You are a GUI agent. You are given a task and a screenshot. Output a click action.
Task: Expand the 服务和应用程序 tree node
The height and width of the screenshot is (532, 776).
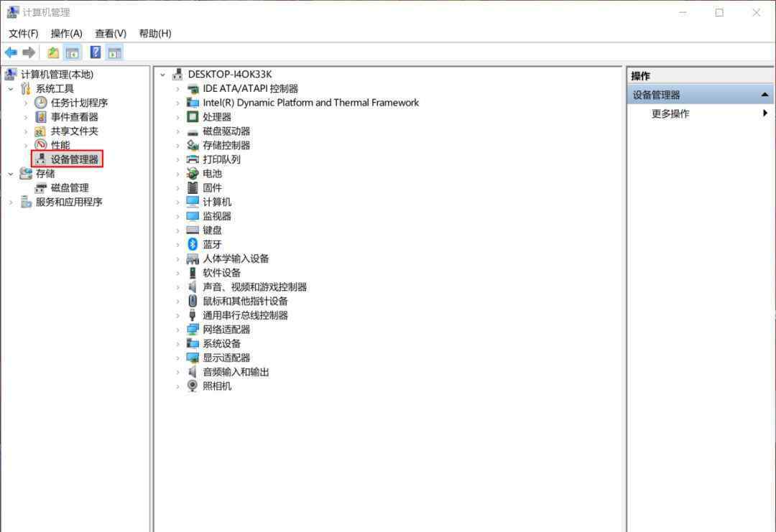(x=11, y=202)
